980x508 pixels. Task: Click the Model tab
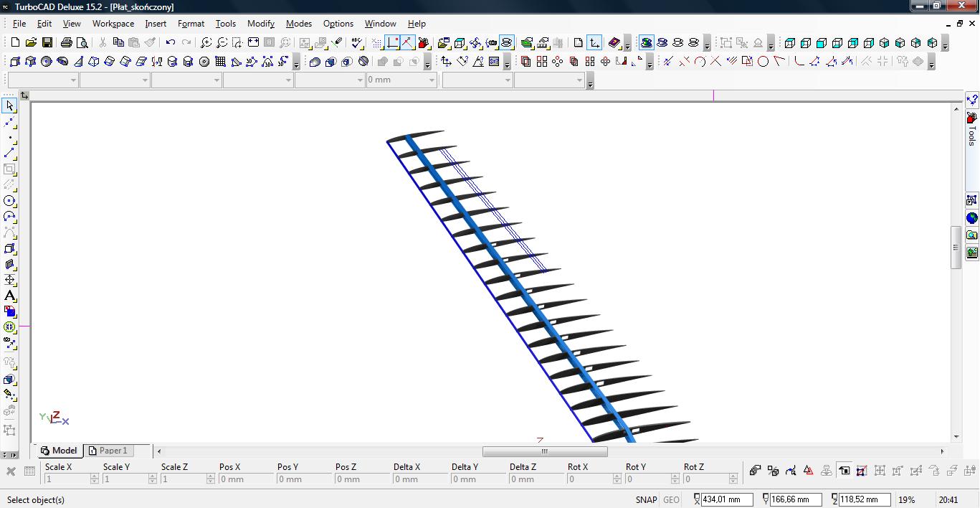60,451
